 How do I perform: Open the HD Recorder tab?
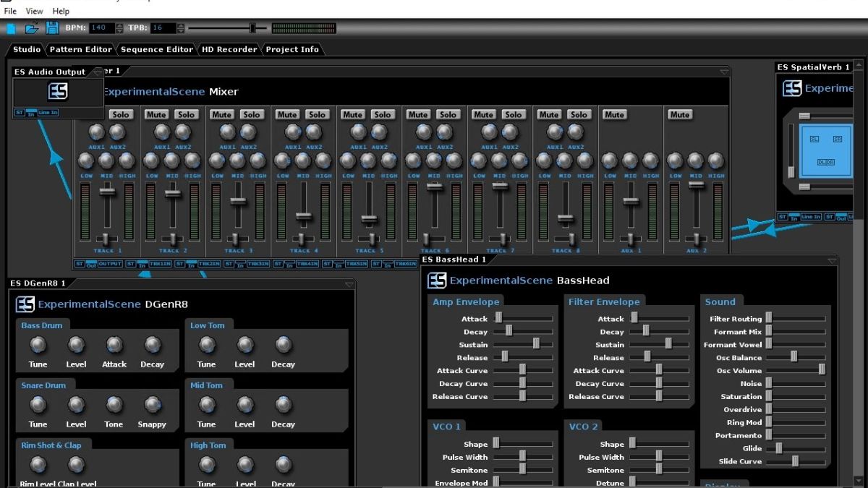[229, 49]
